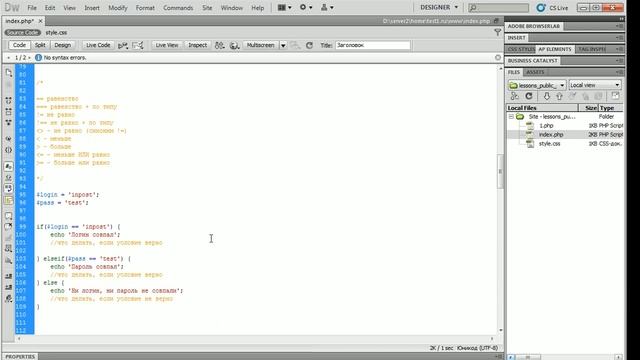
Task: Click the Indent Code icon
Action: pos(9,276)
